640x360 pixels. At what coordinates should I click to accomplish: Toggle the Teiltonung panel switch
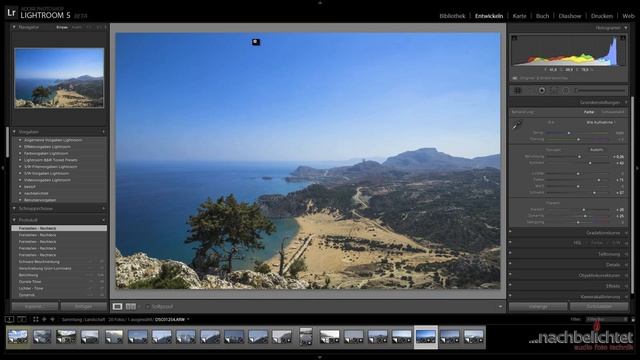510,253
